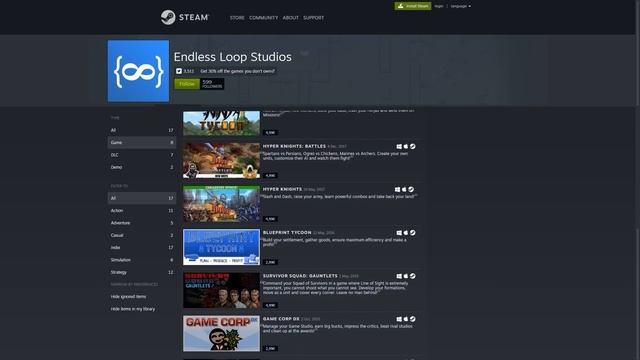Click the Install Steam button

tap(413, 6)
